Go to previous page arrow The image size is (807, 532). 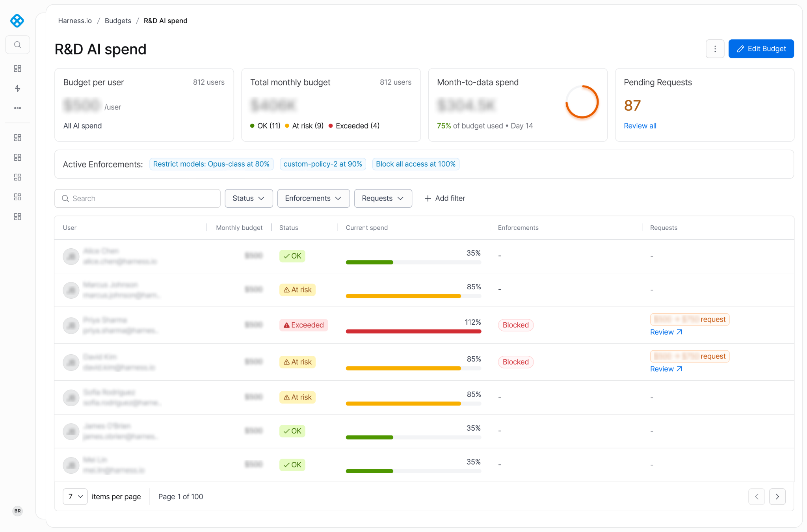click(x=757, y=497)
